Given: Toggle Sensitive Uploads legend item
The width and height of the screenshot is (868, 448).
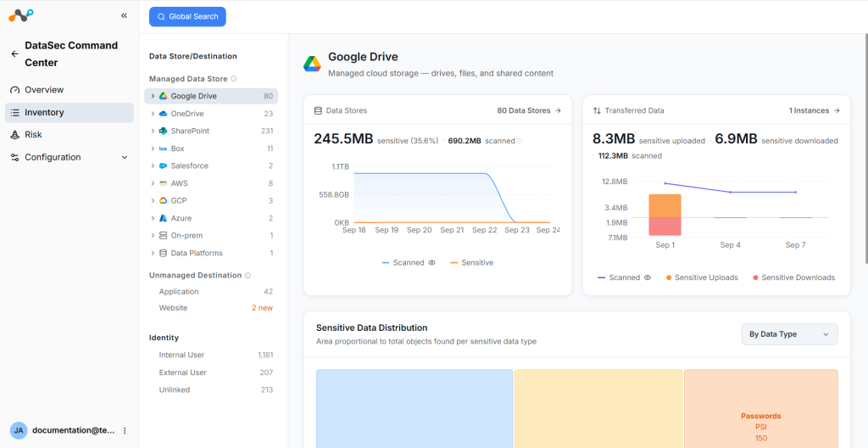Looking at the screenshot, I should point(703,277).
